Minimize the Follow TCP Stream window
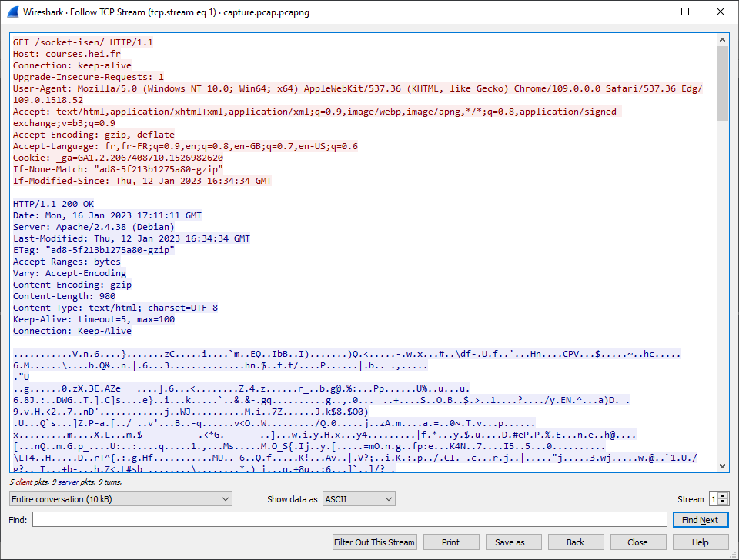 coord(650,12)
